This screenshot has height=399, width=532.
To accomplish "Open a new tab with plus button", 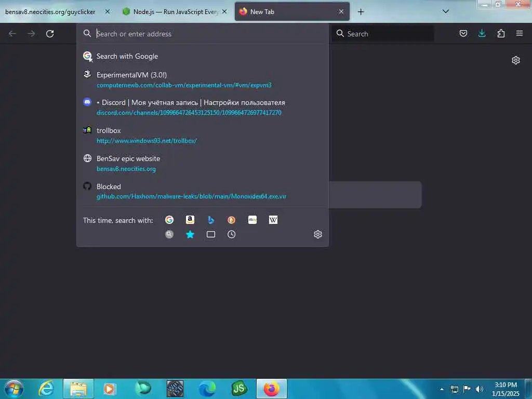I will coord(361,12).
